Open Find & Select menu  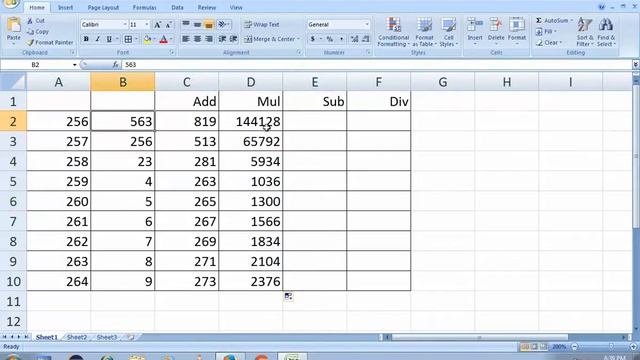[x=606, y=32]
